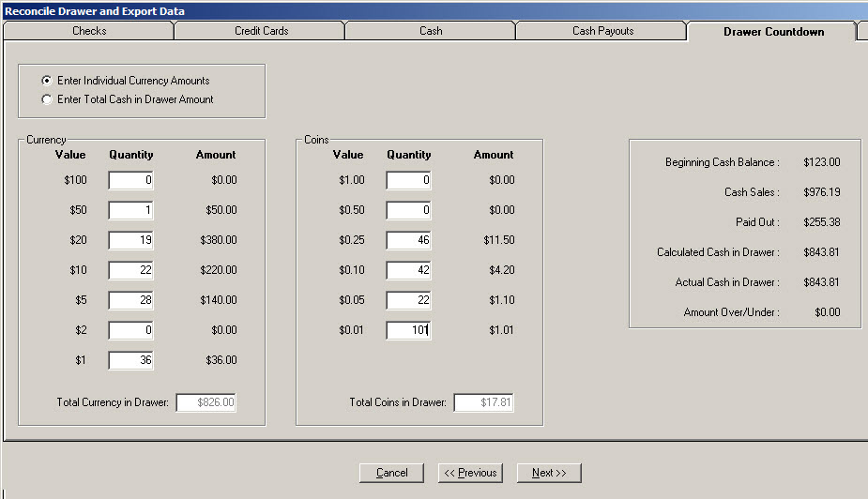Focus the $50 bill quantity field
The width and height of the screenshot is (868, 499).
point(130,210)
